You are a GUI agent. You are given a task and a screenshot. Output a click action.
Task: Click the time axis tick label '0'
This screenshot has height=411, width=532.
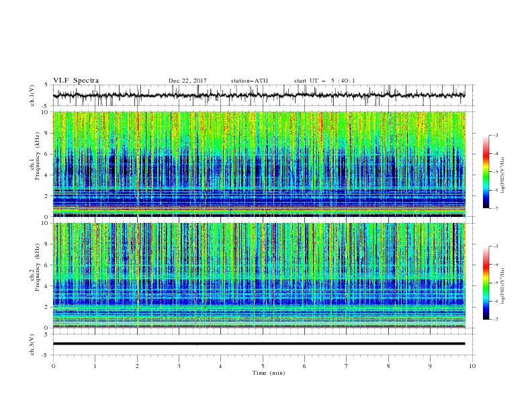coord(53,366)
